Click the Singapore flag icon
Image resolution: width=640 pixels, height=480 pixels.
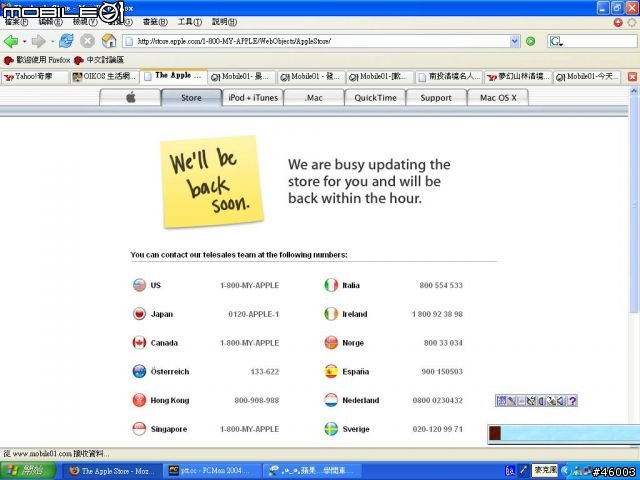pyautogui.click(x=140, y=429)
